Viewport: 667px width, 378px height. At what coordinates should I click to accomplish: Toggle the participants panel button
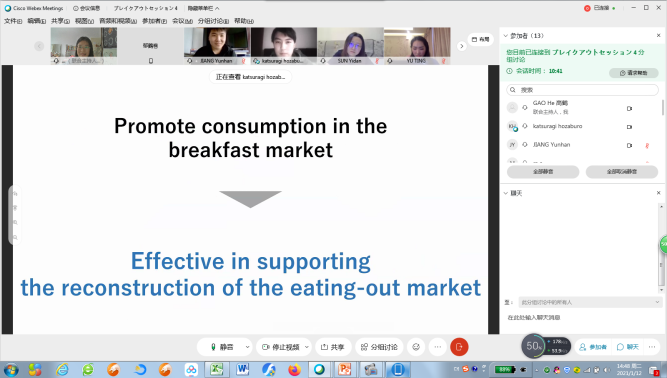593,347
